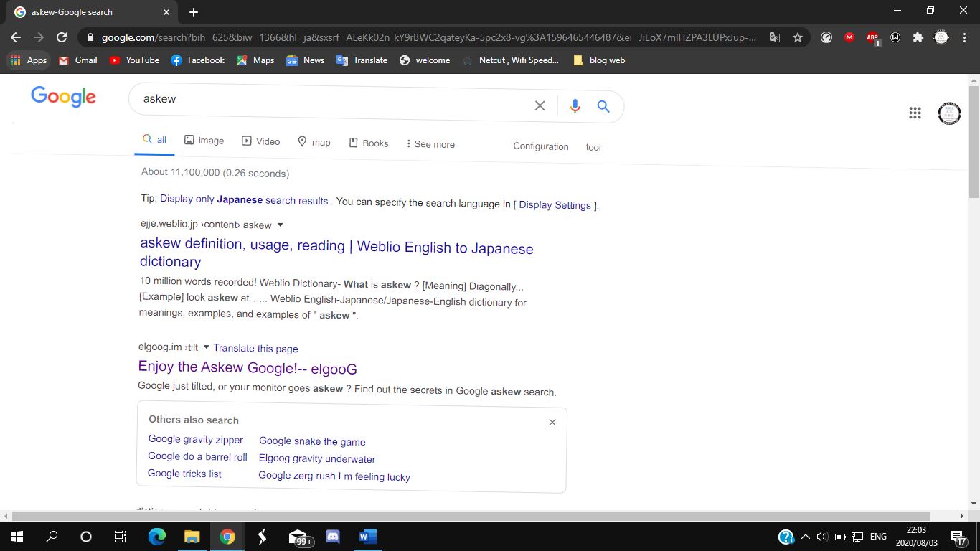Expand the dropdown arrow beside ejje.weblio.jp
The height and width of the screenshot is (551, 980).
(x=281, y=225)
